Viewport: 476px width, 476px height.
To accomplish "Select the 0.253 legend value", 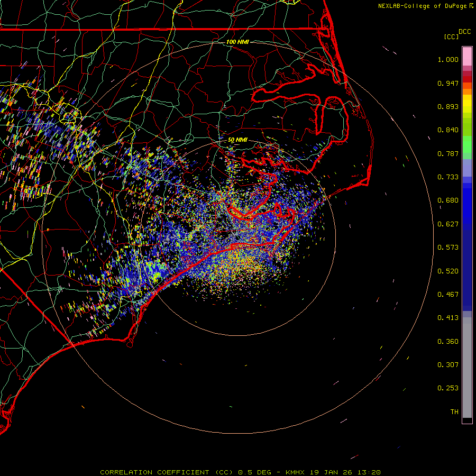I will (448, 388).
